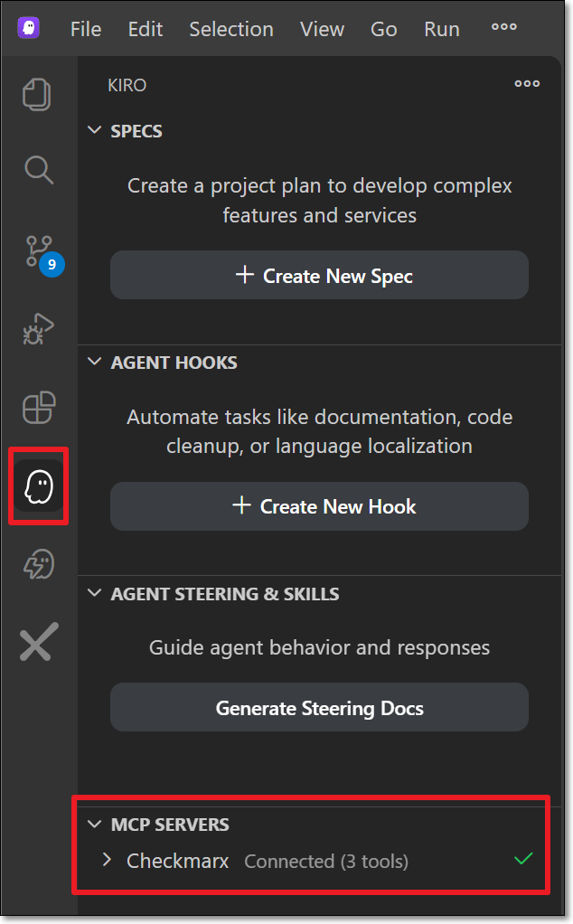The width and height of the screenshot is (573, 924).
Task: Open Source Control with 9 badge
Action: coord(40,250)
